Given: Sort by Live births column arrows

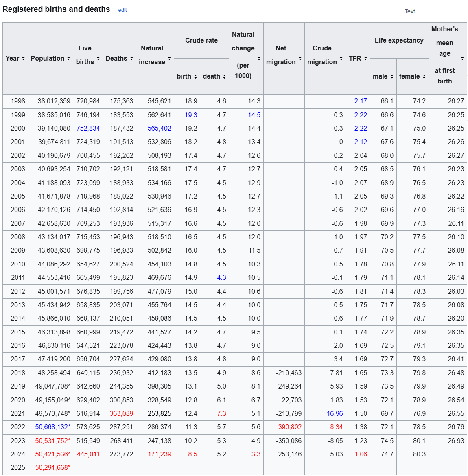Looking at the screenshot, I should click(98, 58).
